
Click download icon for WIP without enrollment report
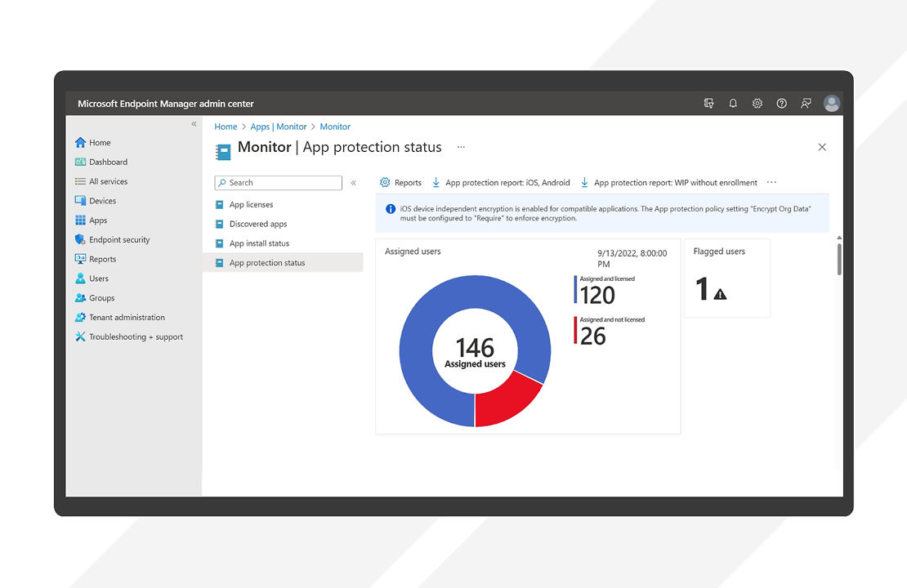585,183
